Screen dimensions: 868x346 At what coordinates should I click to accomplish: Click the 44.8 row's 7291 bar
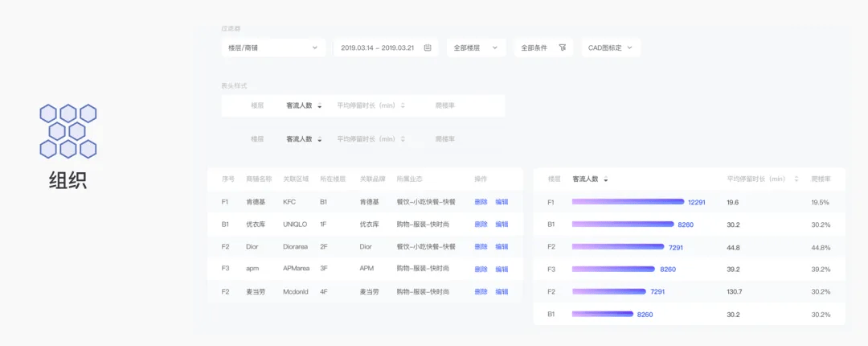coord(618,247)
